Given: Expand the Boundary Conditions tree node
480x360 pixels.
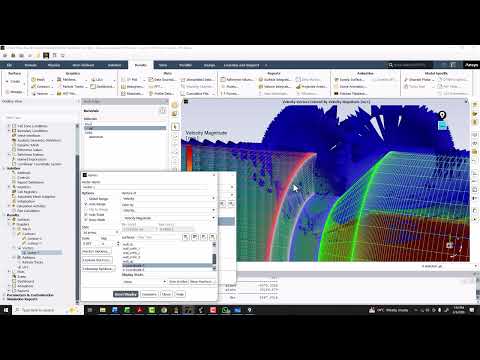Looking at the screenshot, I should [x=9, y=131].
